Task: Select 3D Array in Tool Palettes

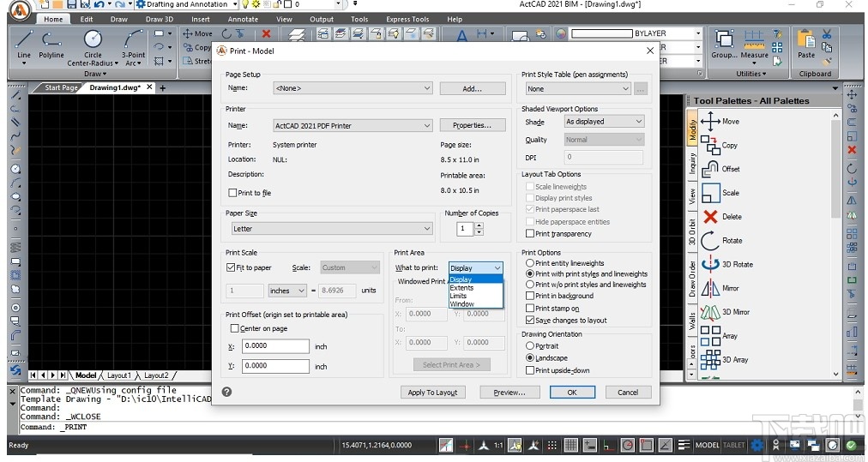Action: tap(725, 360)
